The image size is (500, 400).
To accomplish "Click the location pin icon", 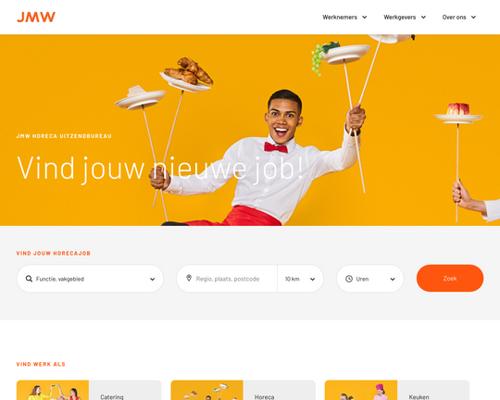I will (x=189, y=278).
